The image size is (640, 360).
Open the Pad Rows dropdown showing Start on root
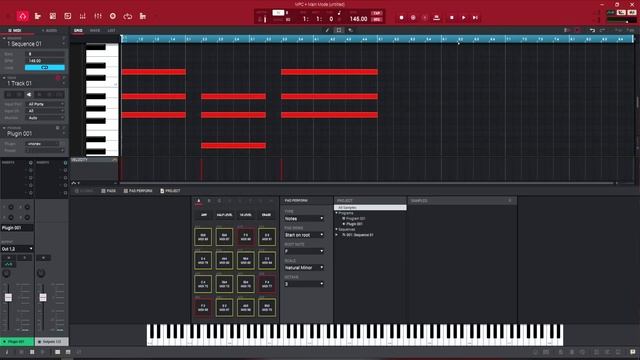click(x=304, y=235)
